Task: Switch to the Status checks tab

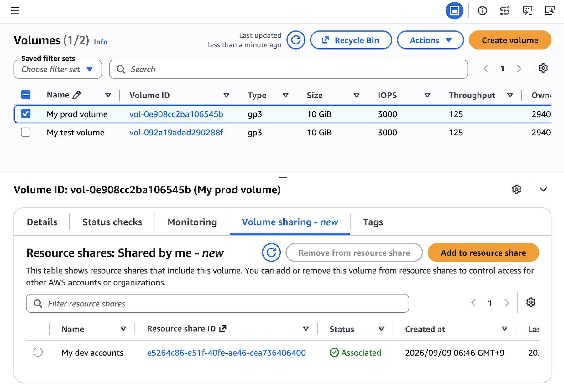Action: pyautogui.click(x=112, y=222)
